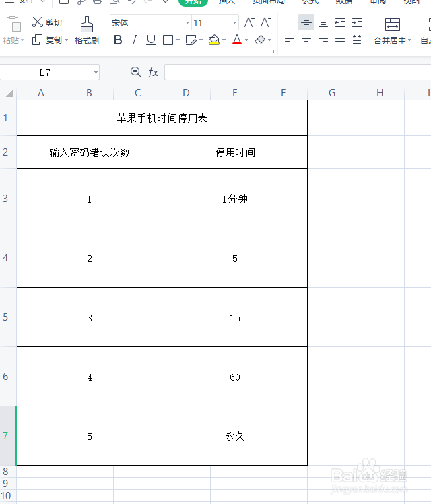Toggle Underline formatting
431x504 pixels.
click(151, 40)
